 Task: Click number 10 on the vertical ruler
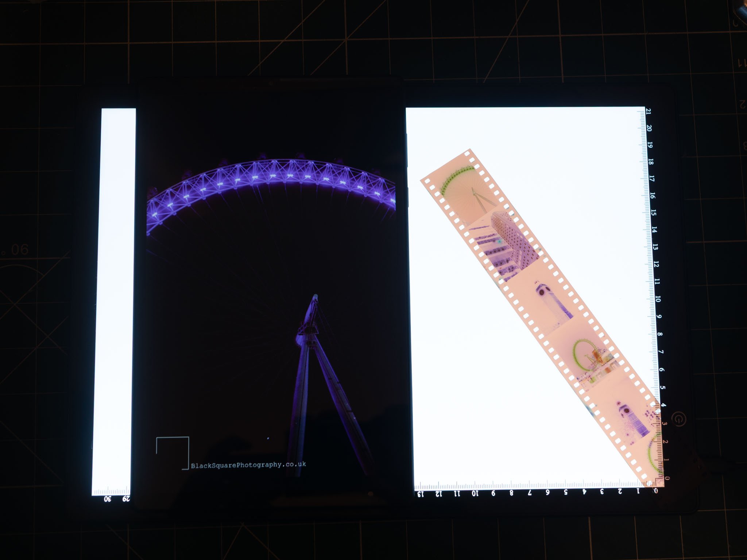coord(658,299)
